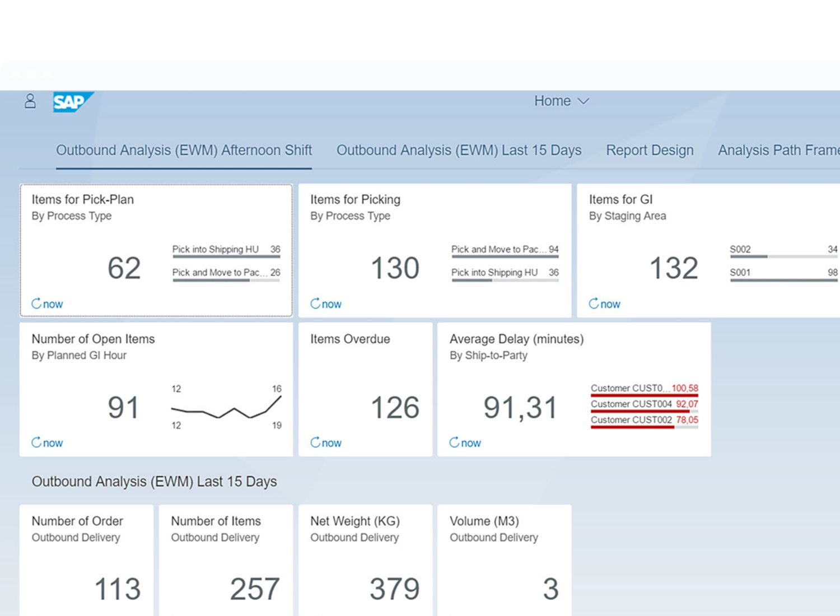The image size is (840, 616).
Task: Switch to Outbound Analysis Last 15 Days tab
Action: pos(459,151)
